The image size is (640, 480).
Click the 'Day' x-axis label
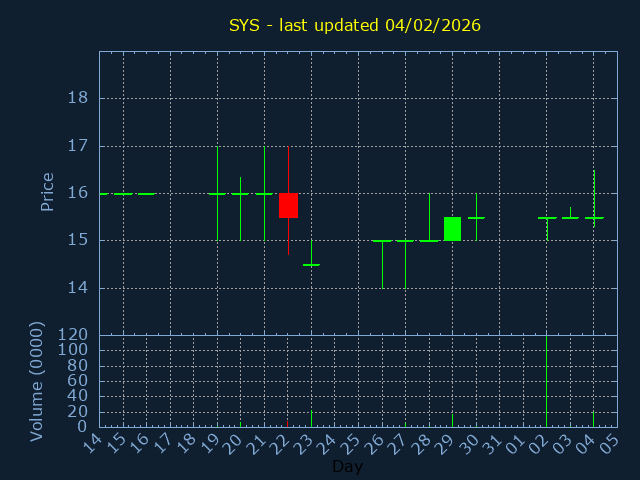point(347,467)
